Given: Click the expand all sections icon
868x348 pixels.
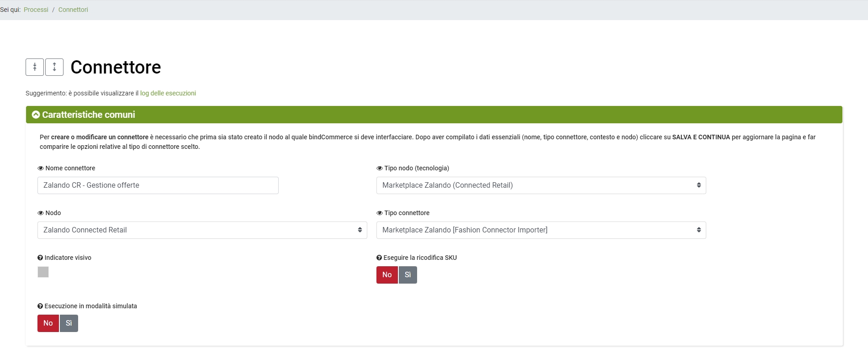Looking at the screenshot, I should (54, 67).
